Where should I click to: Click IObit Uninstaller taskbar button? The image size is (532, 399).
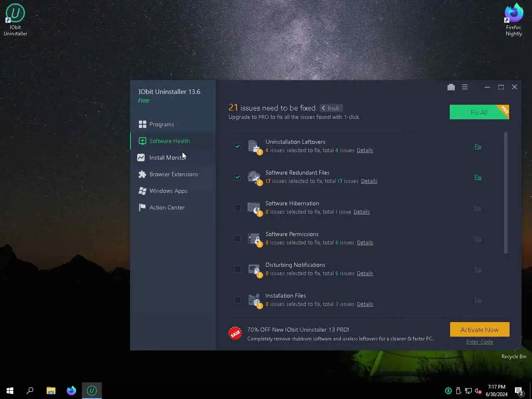pyautogui.click(x=92, y=391)
